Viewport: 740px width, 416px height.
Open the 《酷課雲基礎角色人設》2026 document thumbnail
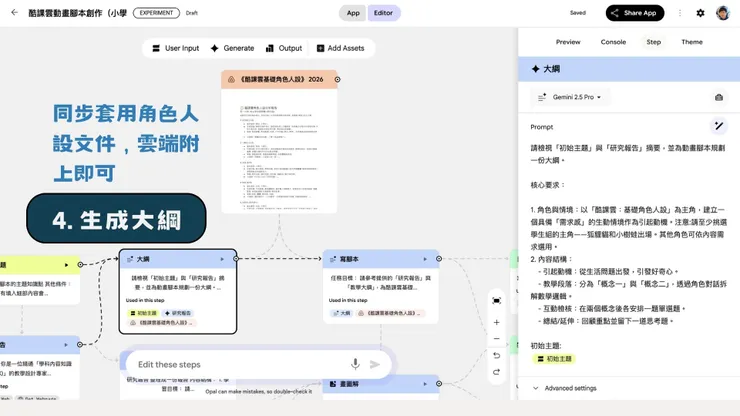[x=279, y=151]
